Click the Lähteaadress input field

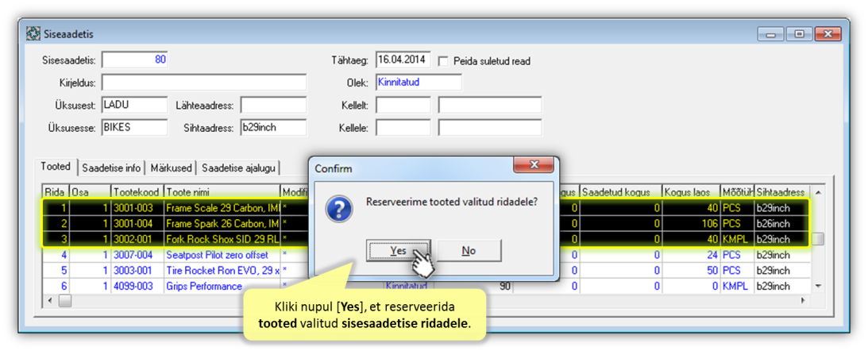click(x=273, y=106)
